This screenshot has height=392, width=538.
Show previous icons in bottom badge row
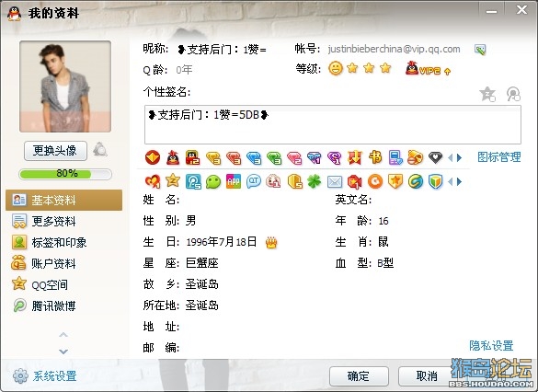pyautogui.click(x=450, y=181)
